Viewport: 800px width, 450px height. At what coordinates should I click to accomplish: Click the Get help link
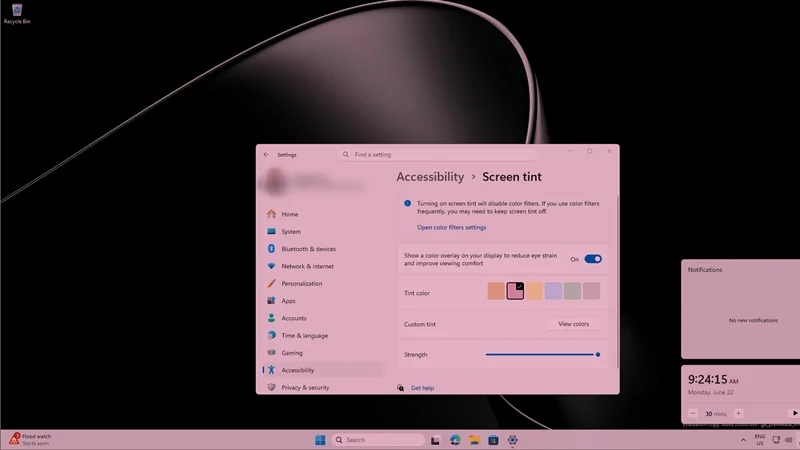422,388
